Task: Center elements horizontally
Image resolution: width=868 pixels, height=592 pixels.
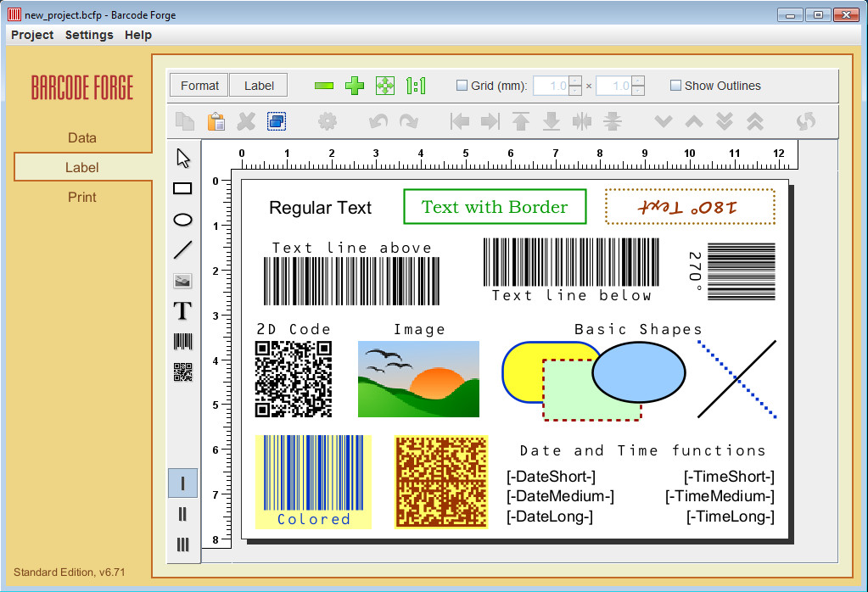Action: click(x=582, y=121)
